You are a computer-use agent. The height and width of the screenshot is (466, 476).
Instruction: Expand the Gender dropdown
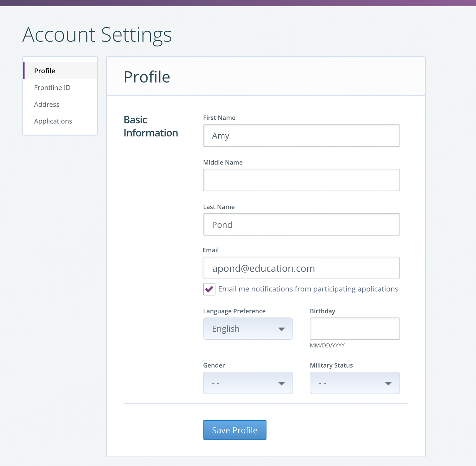pos(248,383)
